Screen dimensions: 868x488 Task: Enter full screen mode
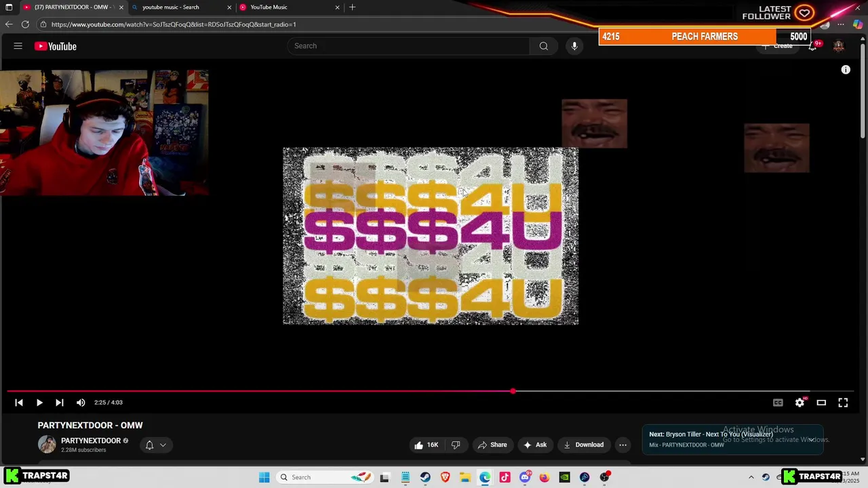843,403
